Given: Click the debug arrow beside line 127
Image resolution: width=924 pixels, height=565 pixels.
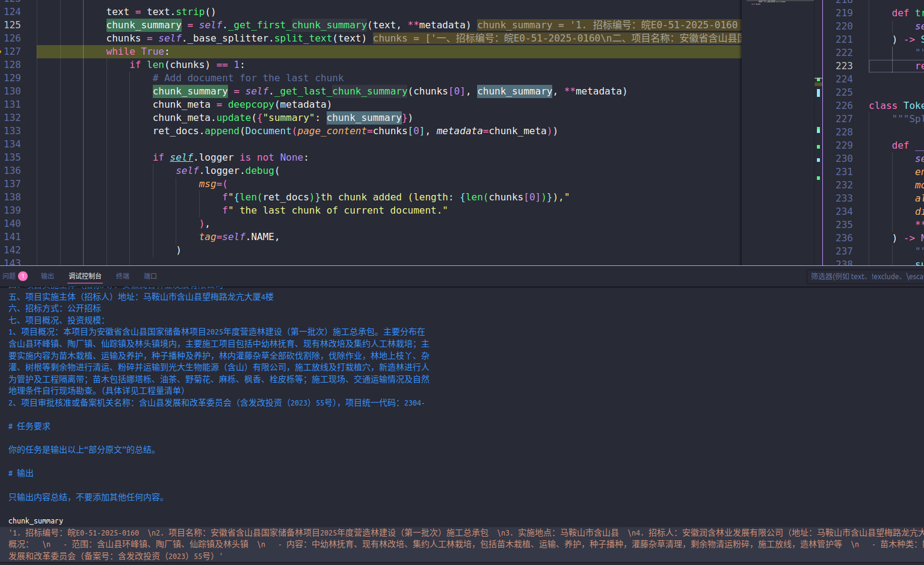Looking at the screenshot, I should click(x=2, y=52).
